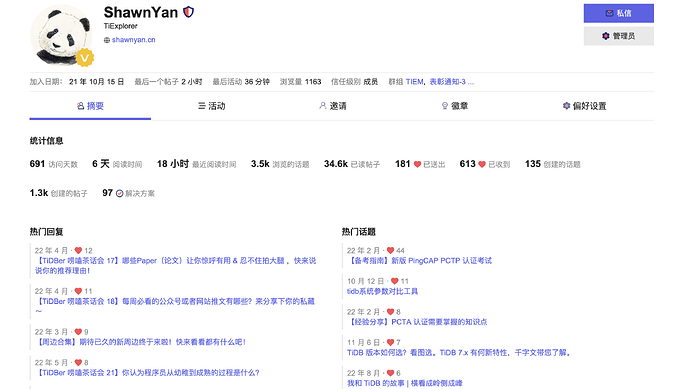Image resolution: width=690 pixels, height=389 pixels.
Task: Switch to the 活动 activity tab
Action: (x=211, y=106)
